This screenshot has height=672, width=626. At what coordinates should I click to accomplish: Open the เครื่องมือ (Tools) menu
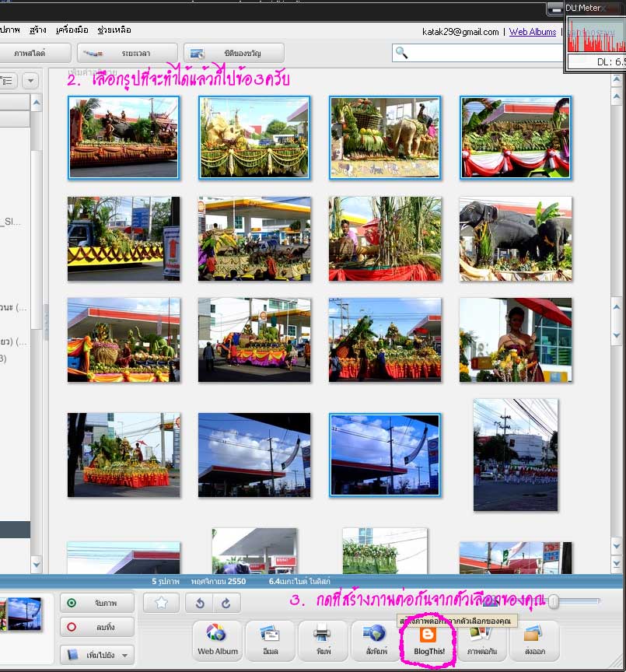click(x=72, y=30)
